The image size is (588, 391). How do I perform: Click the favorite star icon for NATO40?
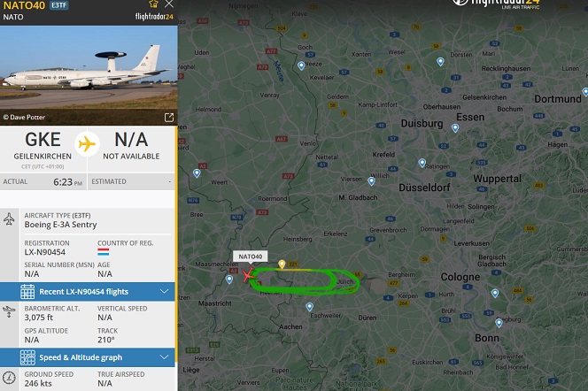[x=153, y=4]
